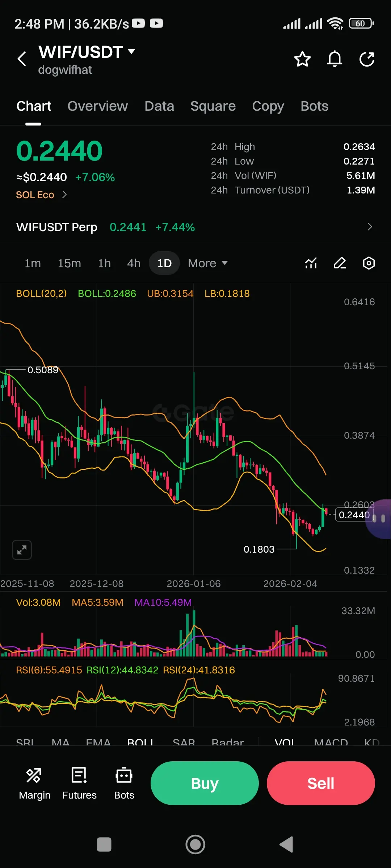The image size is (391, 868).
Task: Enable the MACD sub-indicator
Action: click(x=331, y=743)
